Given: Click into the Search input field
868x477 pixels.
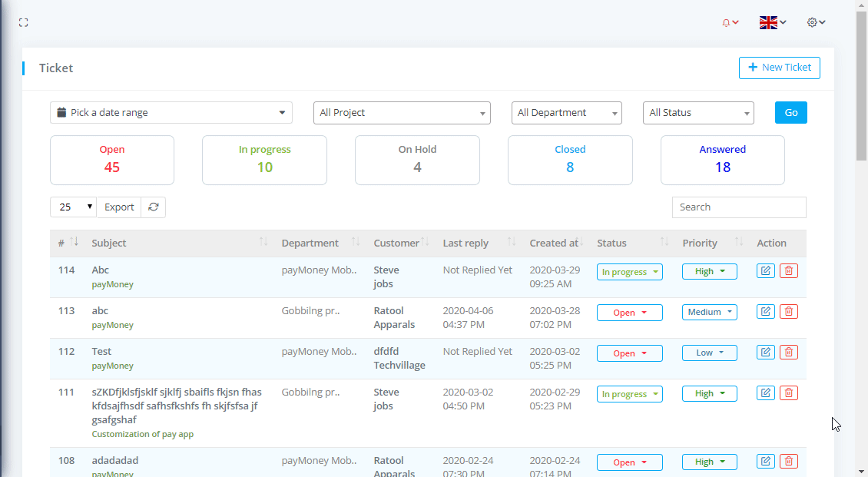Looking at the screenshot, I should click(739, 207).
